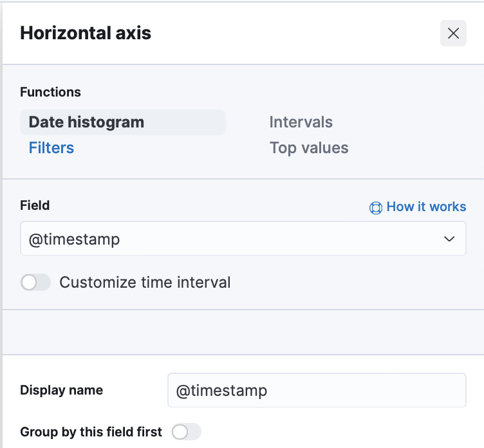484x448 pixels.
Task: Click the Functions section heading
Action: 50,92
